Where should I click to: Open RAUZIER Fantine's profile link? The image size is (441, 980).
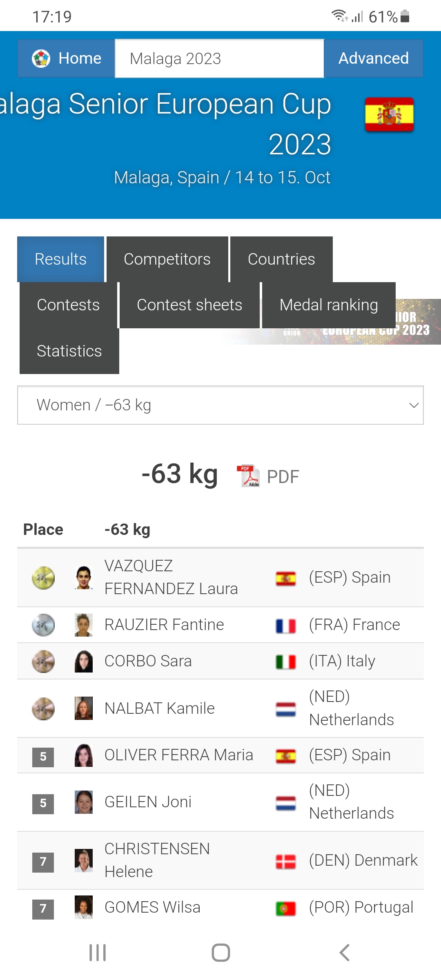164,625
